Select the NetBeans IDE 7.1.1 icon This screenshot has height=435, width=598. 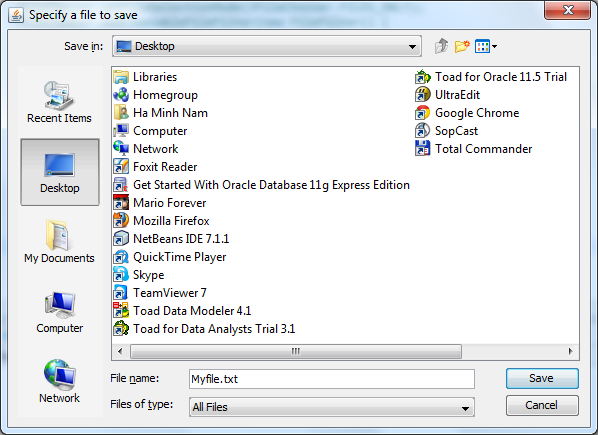(x=121, y=239)
